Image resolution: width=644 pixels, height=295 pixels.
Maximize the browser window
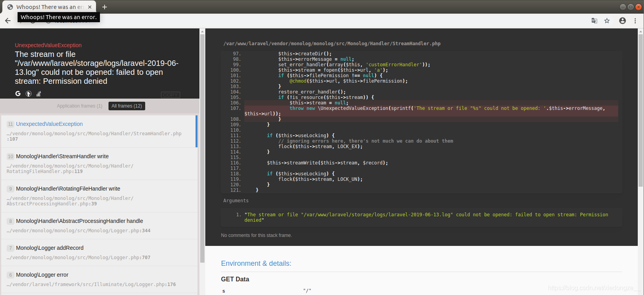click(631, 7)
